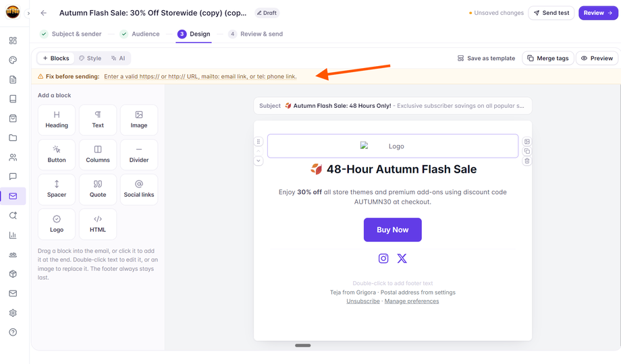Add a Quote block

(x=98, y=189)
